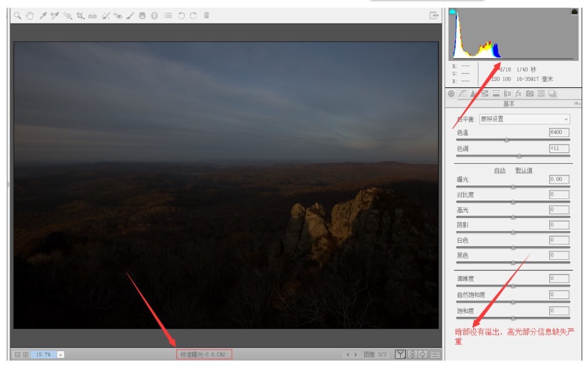Click the 默认值 default link
588x368 pixels.
524,170
